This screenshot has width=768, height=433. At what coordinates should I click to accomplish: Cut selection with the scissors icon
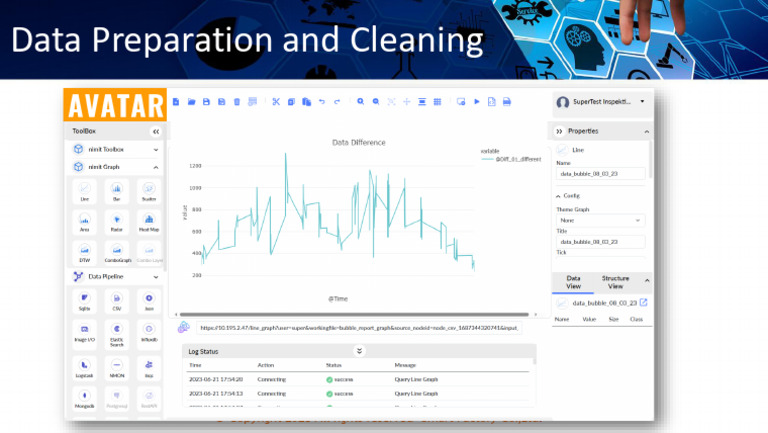point(276,102)
